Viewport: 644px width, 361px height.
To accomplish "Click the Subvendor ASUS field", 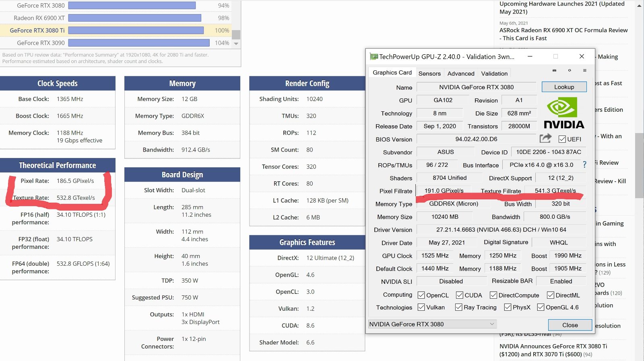I will (x=446, y=152).
